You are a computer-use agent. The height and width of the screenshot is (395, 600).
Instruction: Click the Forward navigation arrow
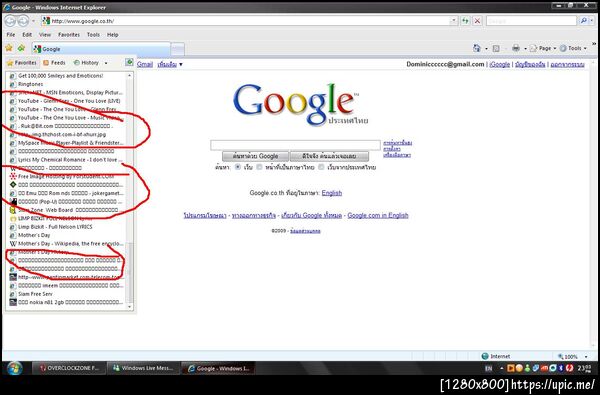[23, 21]
